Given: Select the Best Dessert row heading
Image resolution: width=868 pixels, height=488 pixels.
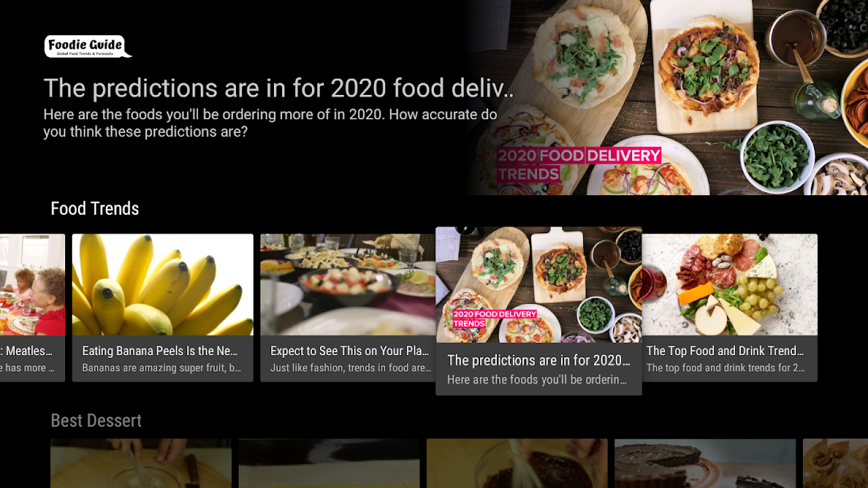Looking at the screenshot, I should click(x=96, y=421).
